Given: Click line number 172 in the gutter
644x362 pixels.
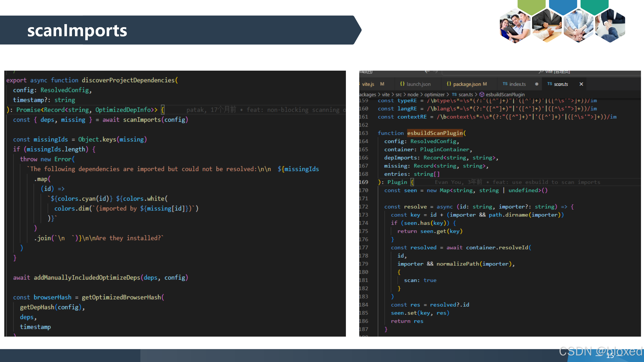Looking at the screenshot, I should pyautogui.click(x=364, y=207).
